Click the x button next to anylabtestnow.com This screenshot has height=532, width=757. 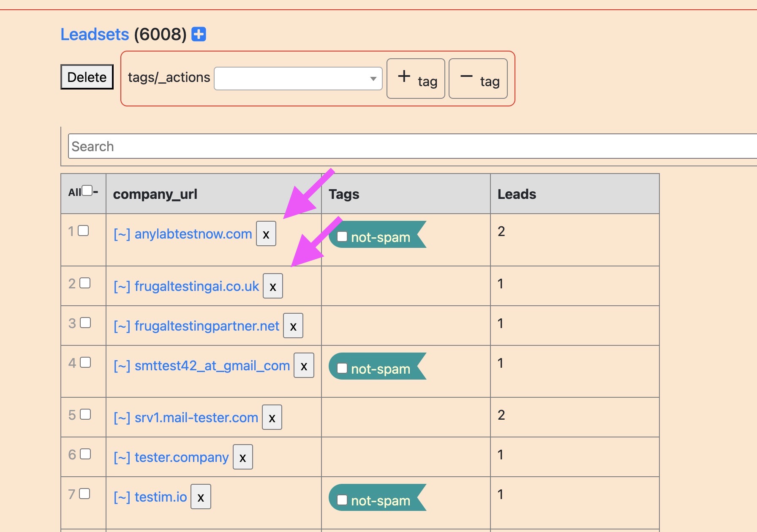[266, 233]
